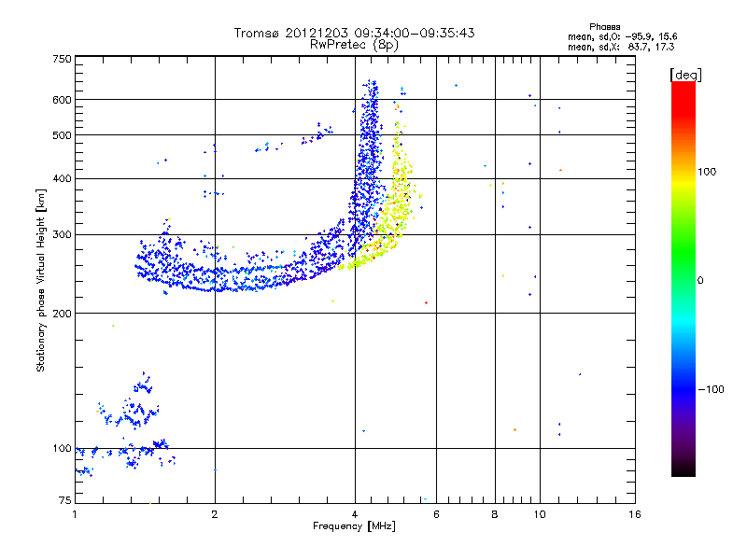Click the "[deg]" colorbar unit label
The image size is (747, 560).
(685, 75)
